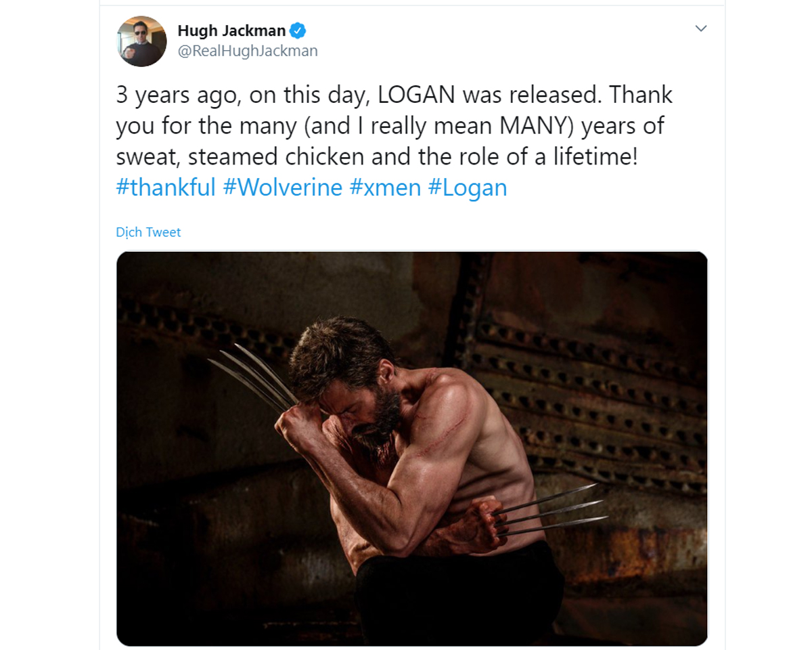Open the Hugh Jackman display name link
Viewport: 812px width, 650px height.
click(232, 30)
